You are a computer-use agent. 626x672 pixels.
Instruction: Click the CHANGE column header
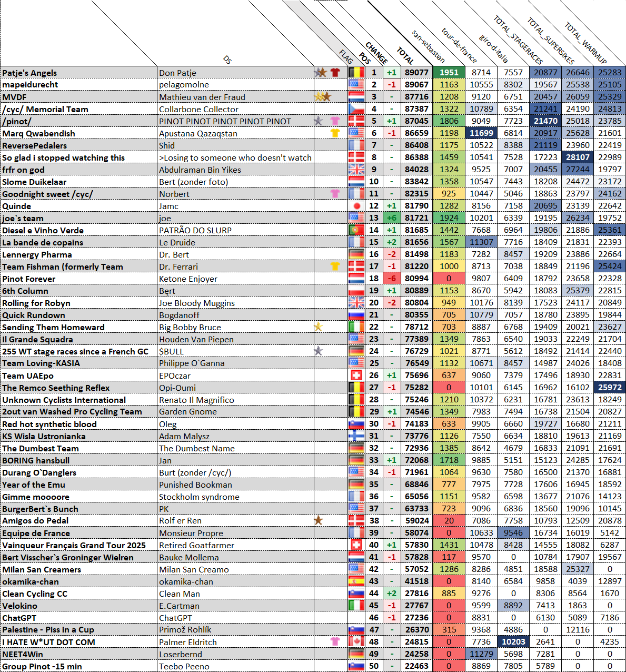pos(376,53)
